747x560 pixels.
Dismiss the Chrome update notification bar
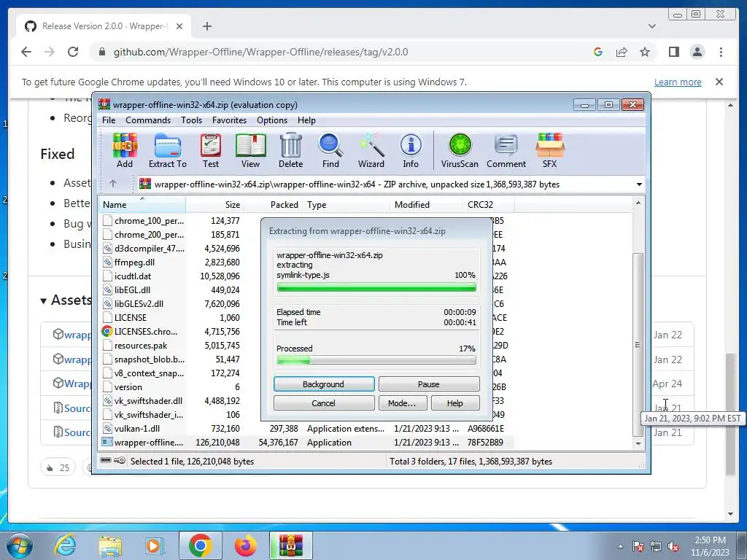(x=719, y=82)
